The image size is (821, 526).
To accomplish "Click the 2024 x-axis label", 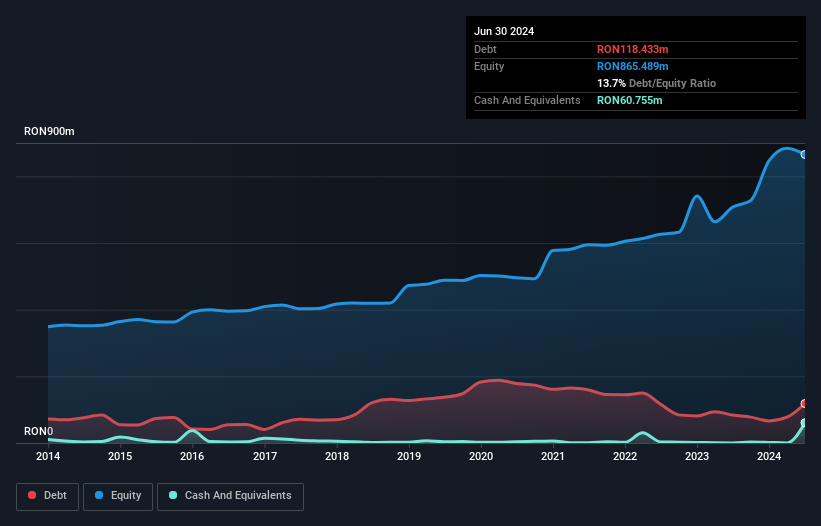I will click(x=769, y=456).
